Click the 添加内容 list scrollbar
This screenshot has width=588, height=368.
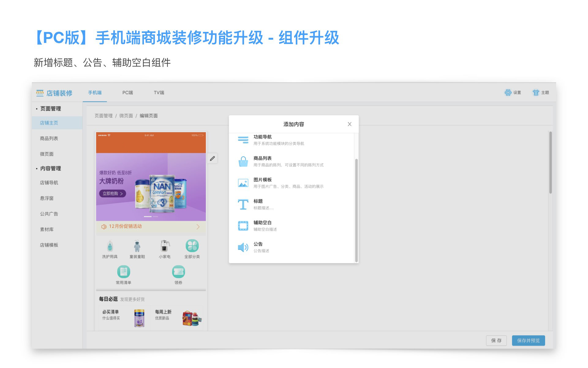pyautogui.click(x=356, y=210)
